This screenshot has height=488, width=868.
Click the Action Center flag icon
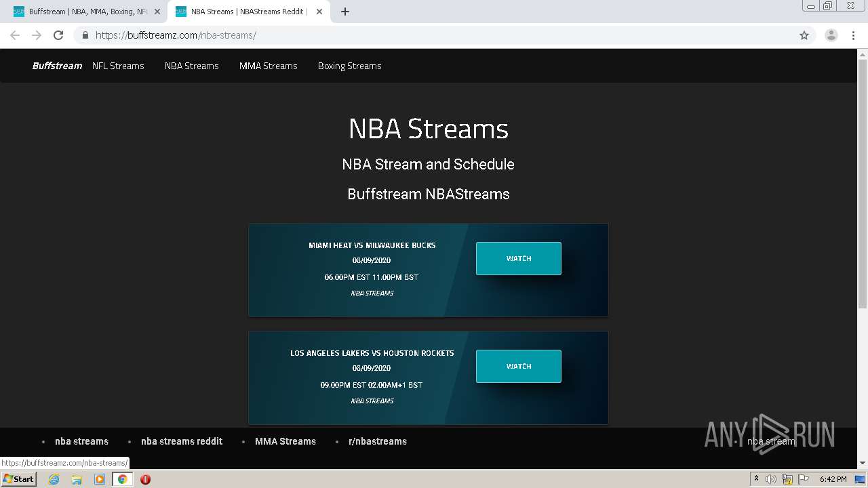(x=803, y=479)
